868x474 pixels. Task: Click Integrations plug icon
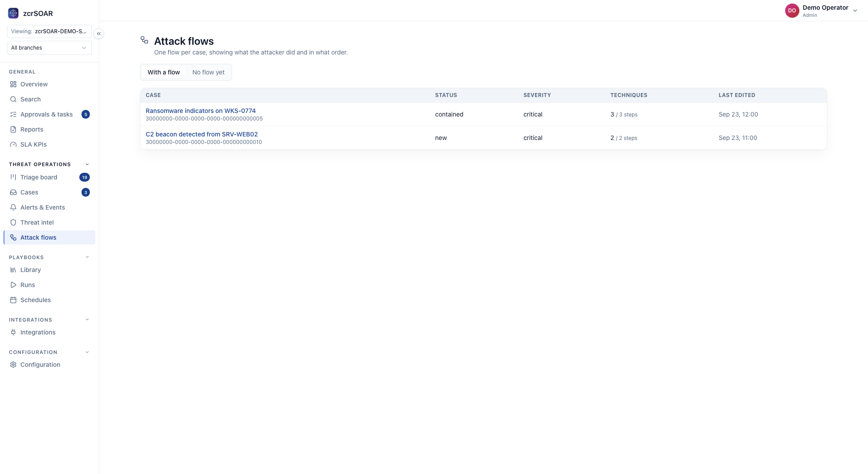pyautogui.click(x=13, y=332)
